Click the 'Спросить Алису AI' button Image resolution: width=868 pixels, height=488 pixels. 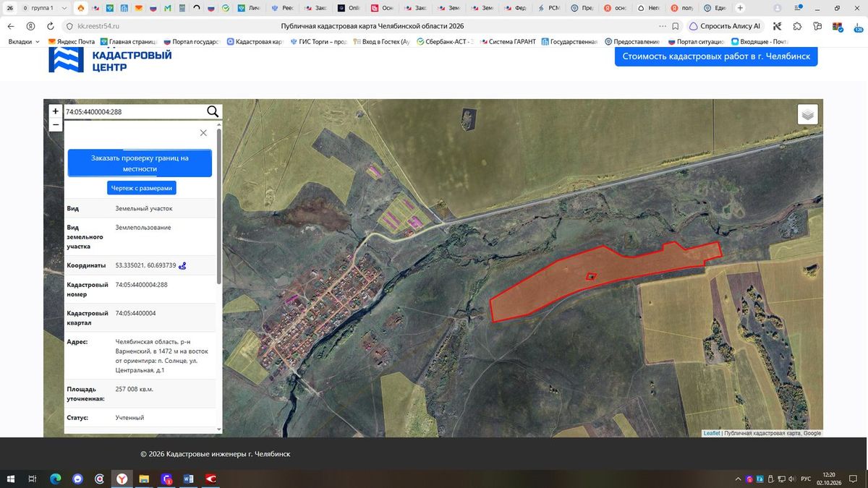pos(725,26)
